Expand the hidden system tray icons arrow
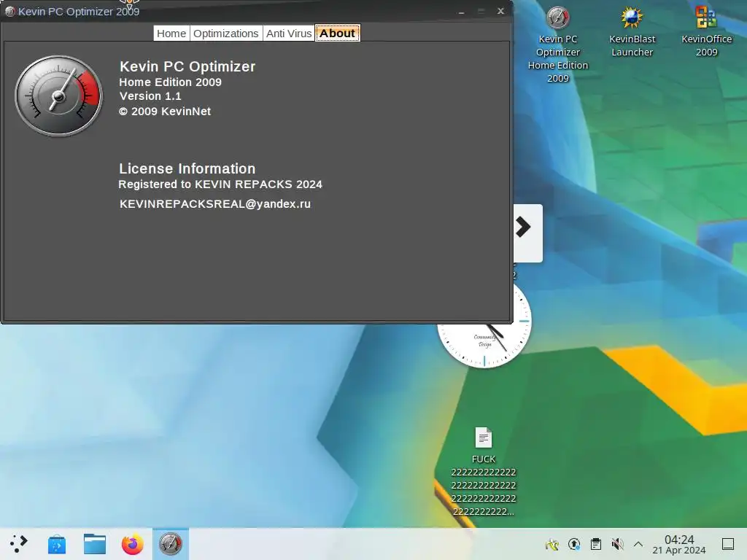 tap(638, 544)
